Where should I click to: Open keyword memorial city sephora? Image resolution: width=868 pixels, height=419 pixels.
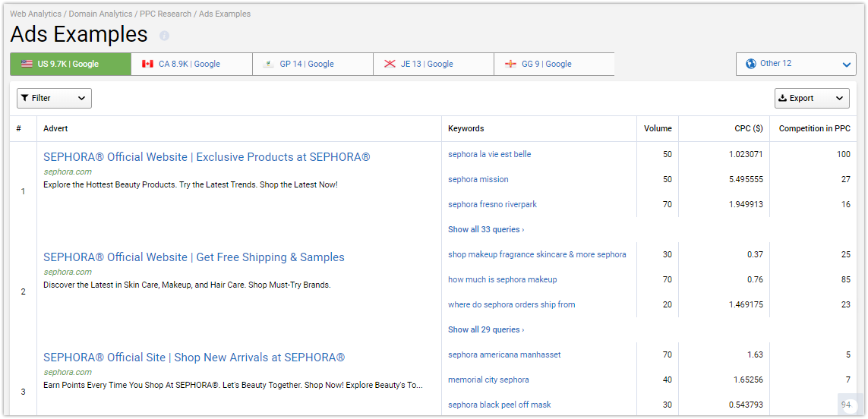[488, 380]
